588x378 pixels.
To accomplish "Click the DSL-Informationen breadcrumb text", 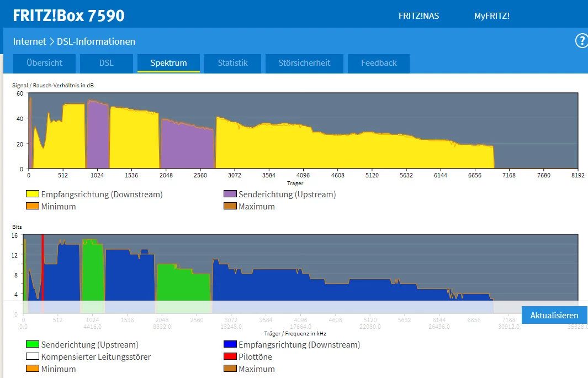I will pyautogui.click(x=96, y=41).
